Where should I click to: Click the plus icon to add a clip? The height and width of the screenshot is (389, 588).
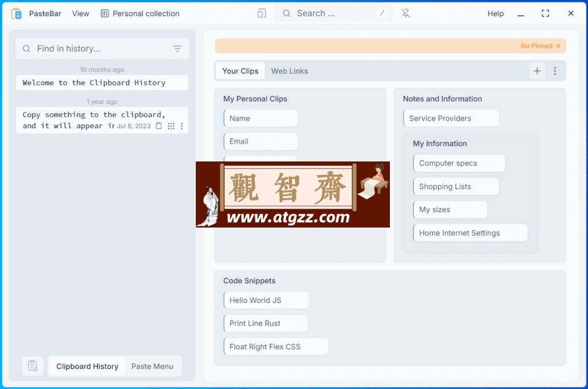(537, 71)
